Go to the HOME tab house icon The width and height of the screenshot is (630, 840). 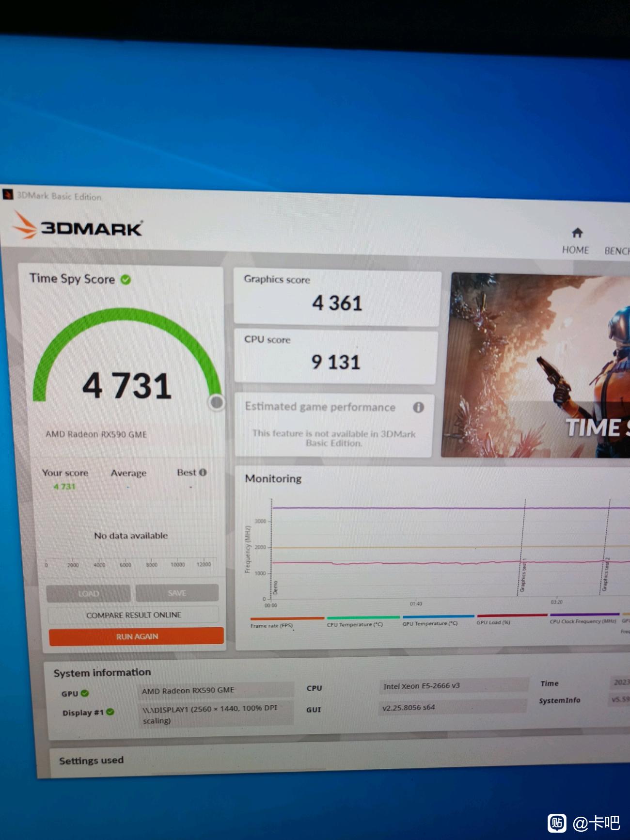click(x=577, y=233)
